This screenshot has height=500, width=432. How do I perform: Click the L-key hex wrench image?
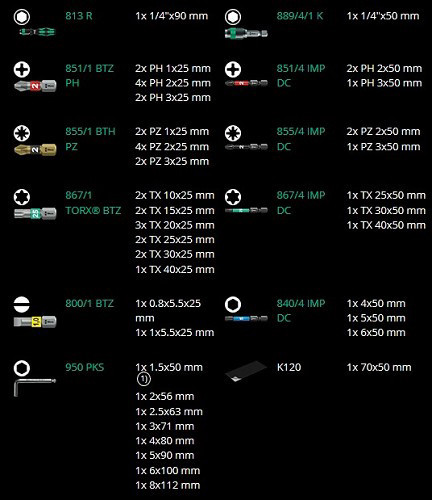coord(35,388)
